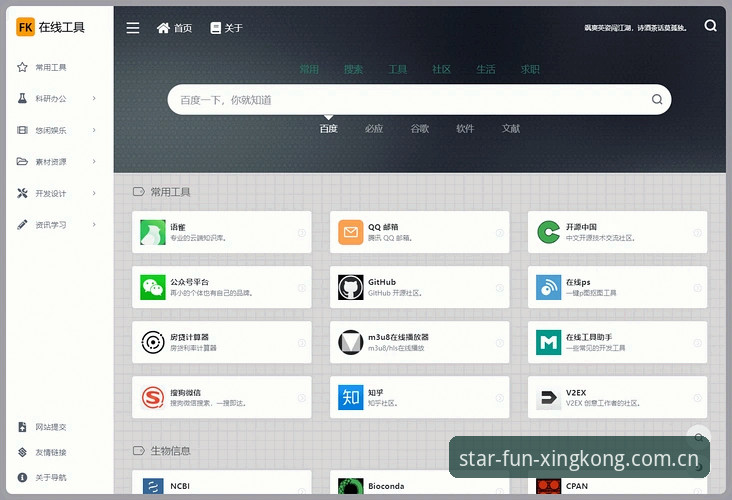Open the 搜狗微信 red S icon
The width and height of the screenshot is (732, 500).
[x=153, y=398]
